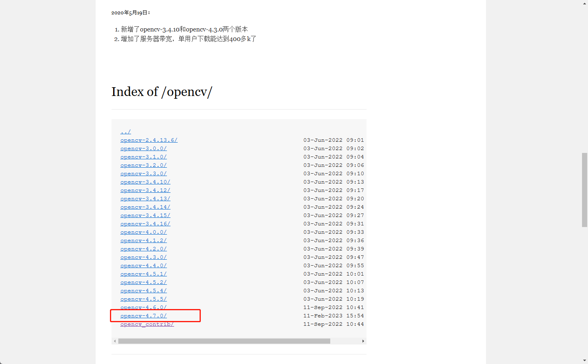Open the opencv-4.0.0/ folder link
The height and width of the screenshot is (364, 588).
143,232
